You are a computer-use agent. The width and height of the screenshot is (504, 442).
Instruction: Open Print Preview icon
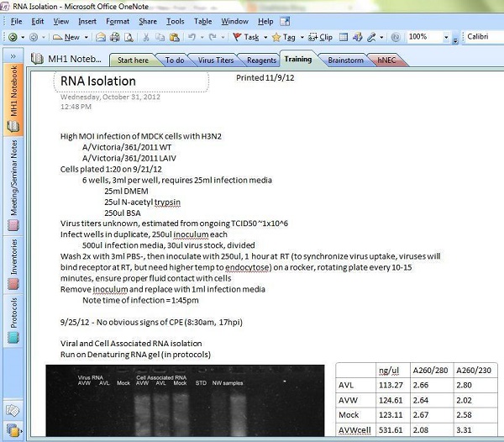(129, 37)
